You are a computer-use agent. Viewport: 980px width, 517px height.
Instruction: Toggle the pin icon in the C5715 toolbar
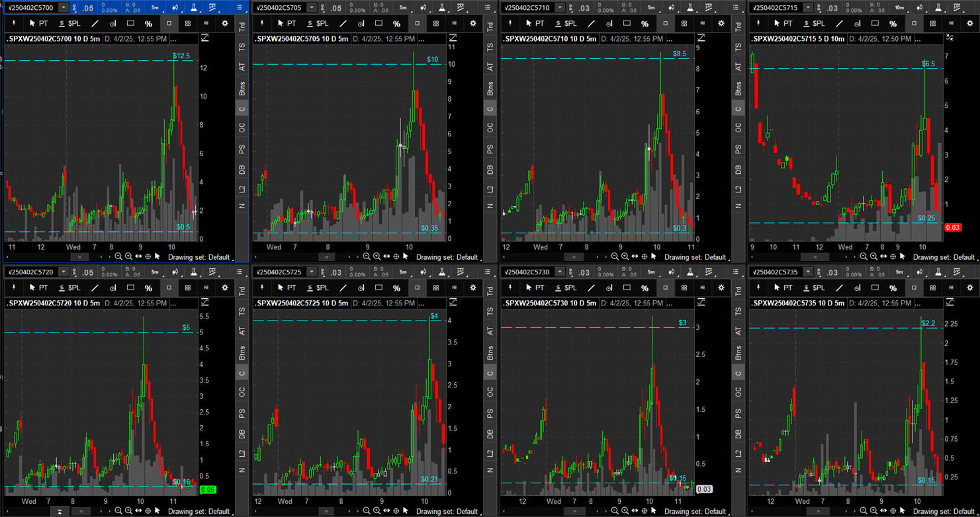pyautogui.click(x=758, y=24)
